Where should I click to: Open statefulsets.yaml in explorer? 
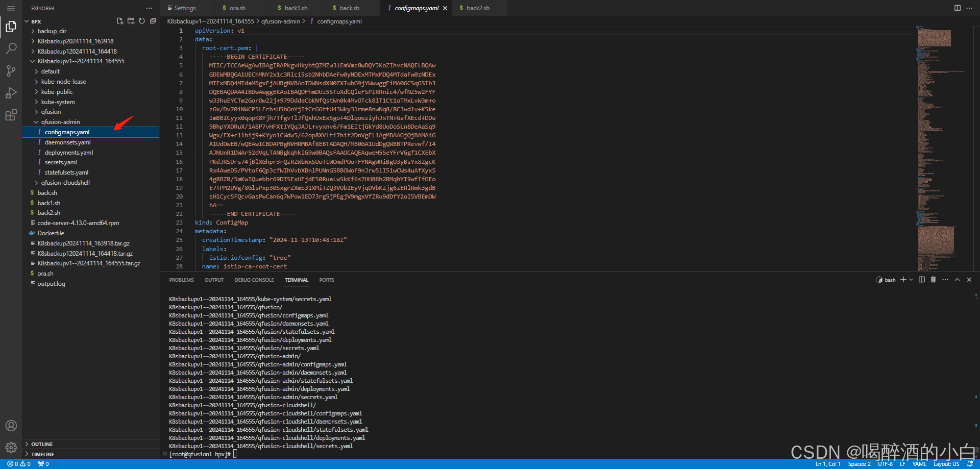[66, 172]
